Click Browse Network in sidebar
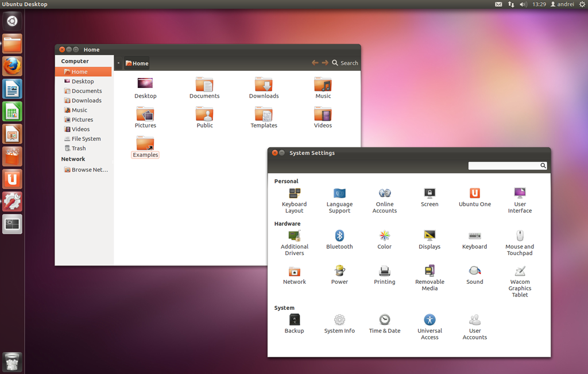588x374 pixels. click(x=89, y=169)
